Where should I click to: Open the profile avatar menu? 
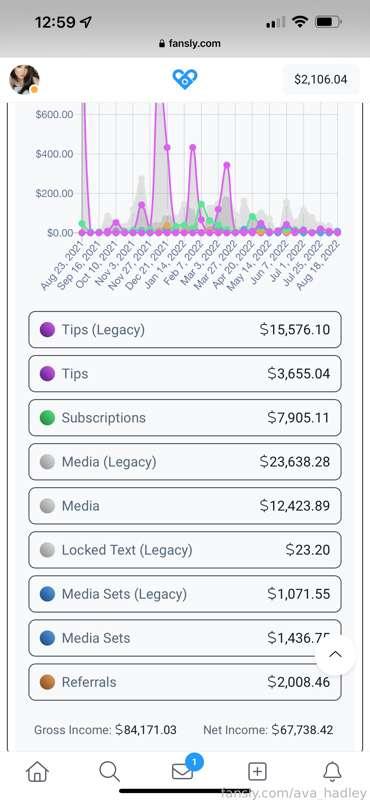tap(24, 80)
